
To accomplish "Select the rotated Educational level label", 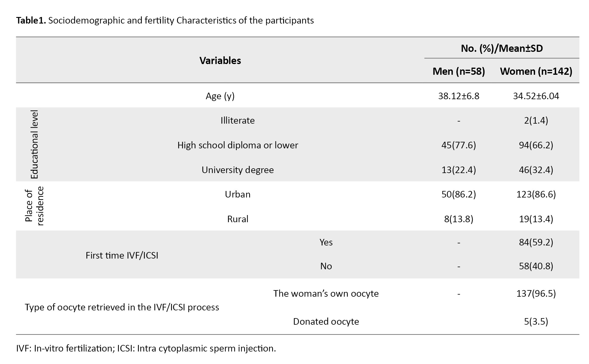I will click(x=35, y=144).
